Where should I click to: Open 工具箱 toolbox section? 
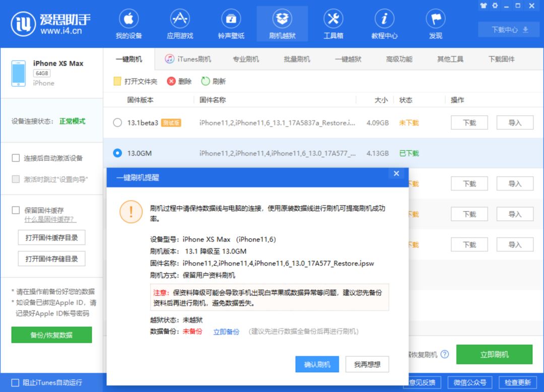tap(333, 24)
